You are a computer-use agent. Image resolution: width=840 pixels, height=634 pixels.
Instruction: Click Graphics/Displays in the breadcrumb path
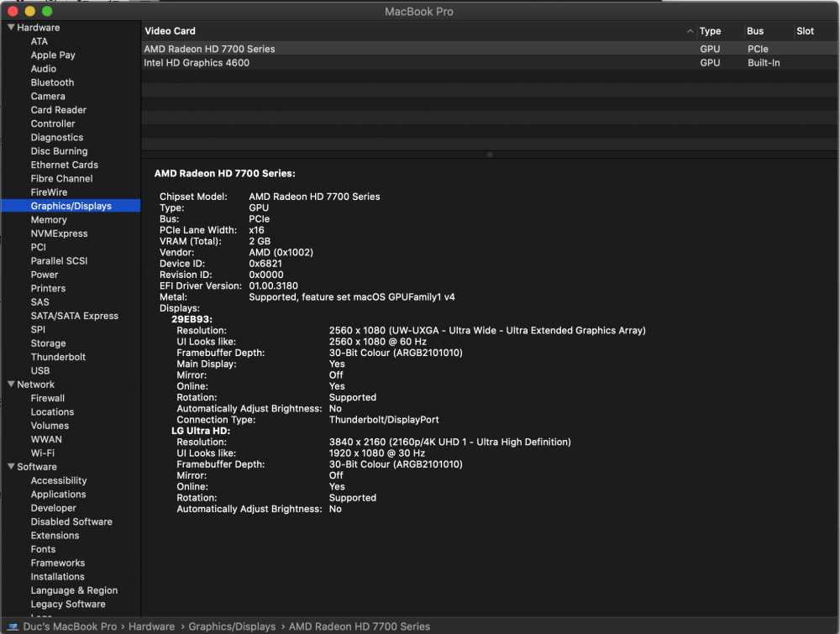[x=233, y=626]
